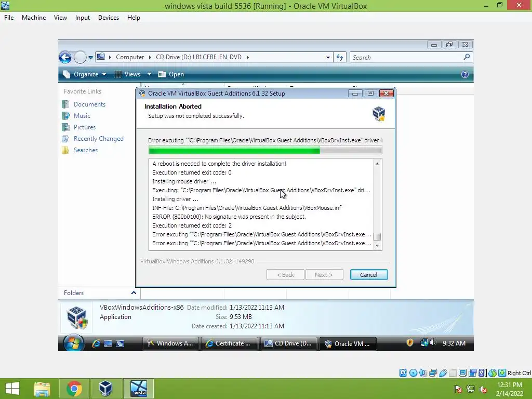Open the Help menu

[x=134, y=18]
